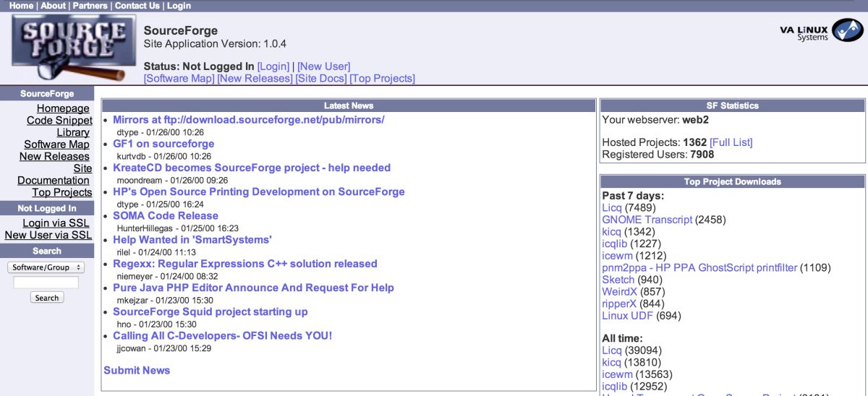Open Regexx Regular Expressions C++ news

click(245, 264)
